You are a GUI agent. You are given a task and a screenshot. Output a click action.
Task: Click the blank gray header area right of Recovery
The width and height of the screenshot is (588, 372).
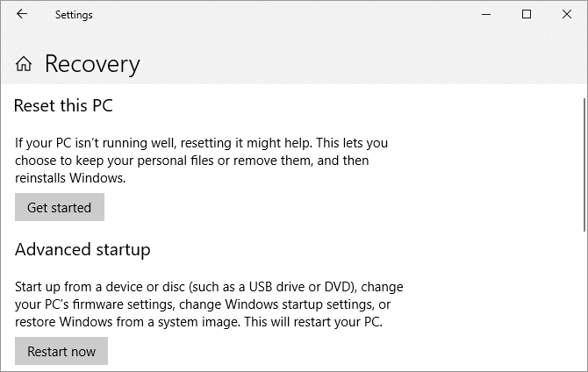coord(351,64)
